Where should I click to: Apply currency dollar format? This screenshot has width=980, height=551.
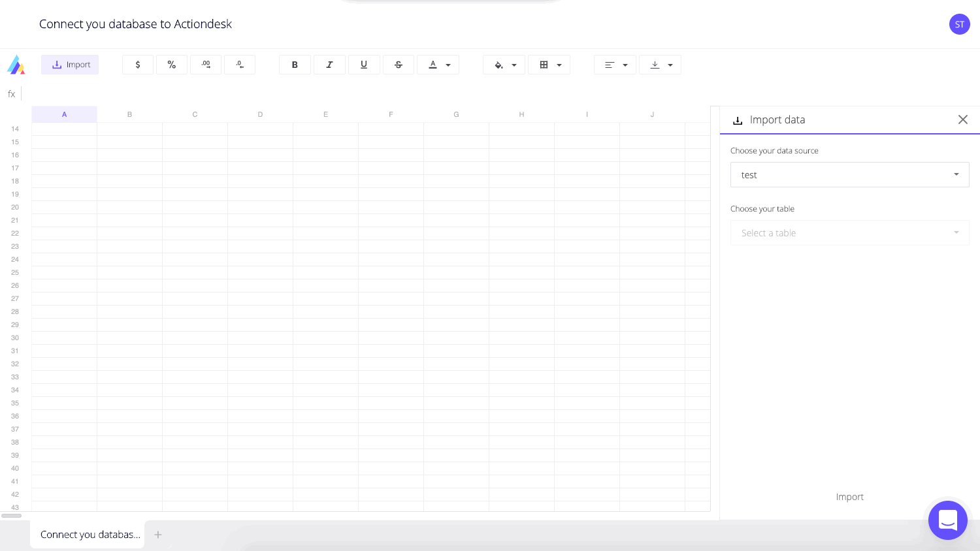coord(138,65)
